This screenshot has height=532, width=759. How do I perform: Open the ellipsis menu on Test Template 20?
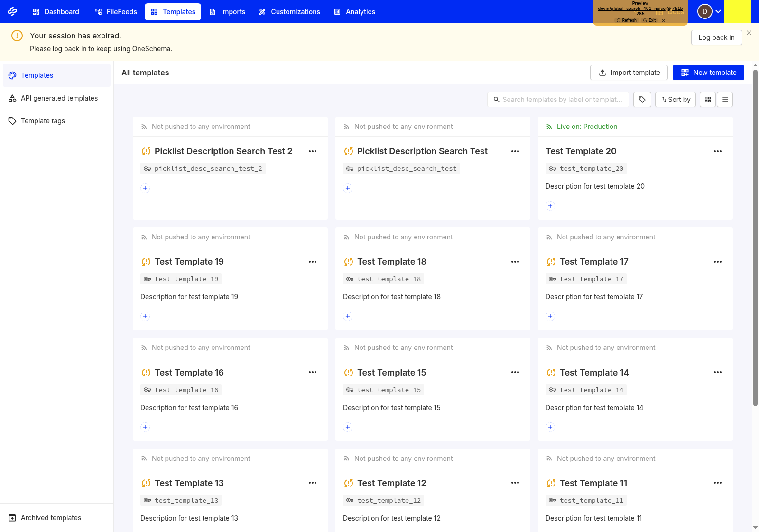718,151
